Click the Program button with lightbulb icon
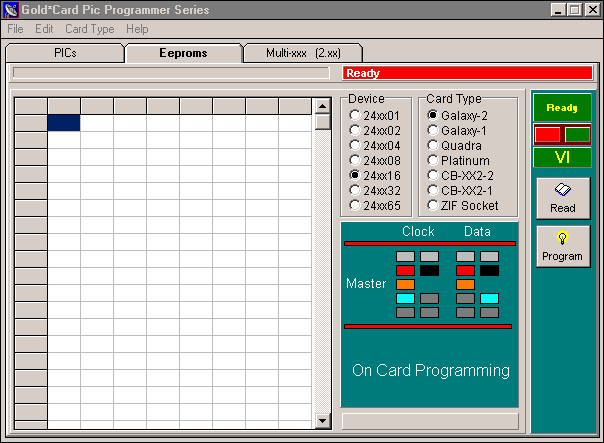This screenshot has width=604, height=443. coord(563,247)
